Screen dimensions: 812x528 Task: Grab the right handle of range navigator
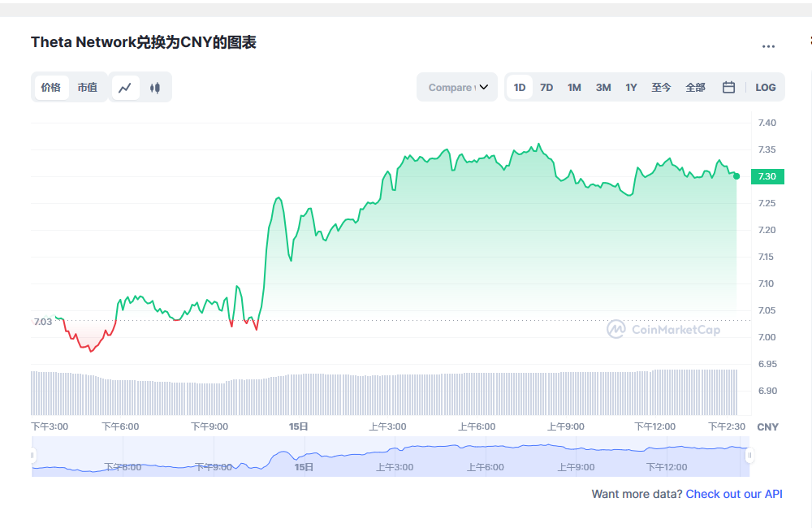[x=749, y=456]
